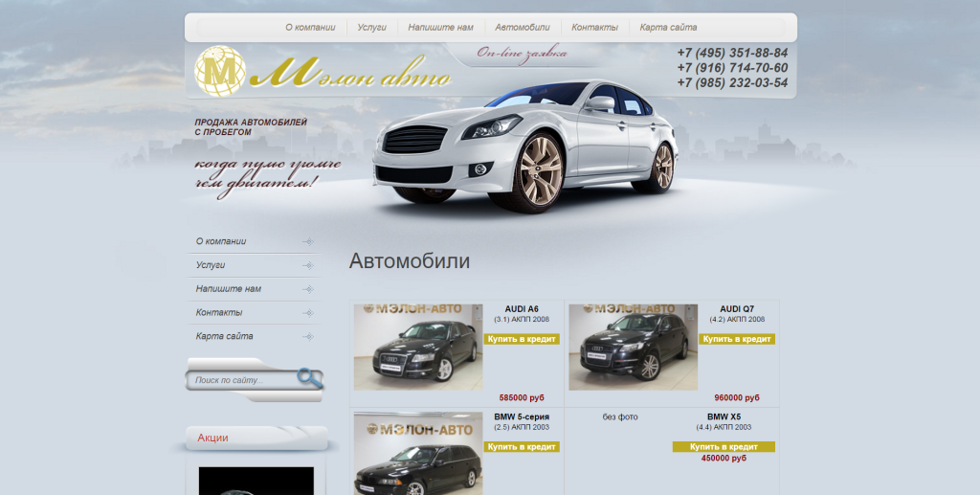980x495 pixels.
Task: Click the price '960000 руб'
Action: [737, 397]
